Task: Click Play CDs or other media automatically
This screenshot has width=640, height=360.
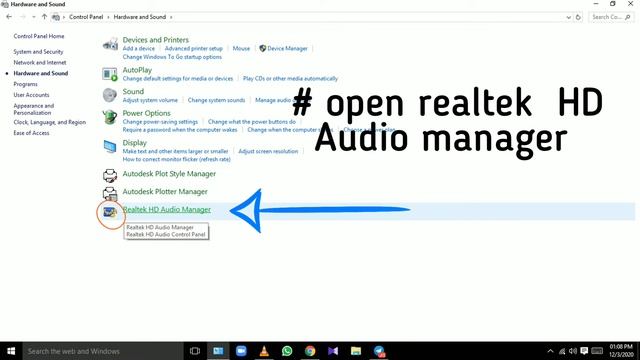Action: pyautogui.click(x=290, y=78)
